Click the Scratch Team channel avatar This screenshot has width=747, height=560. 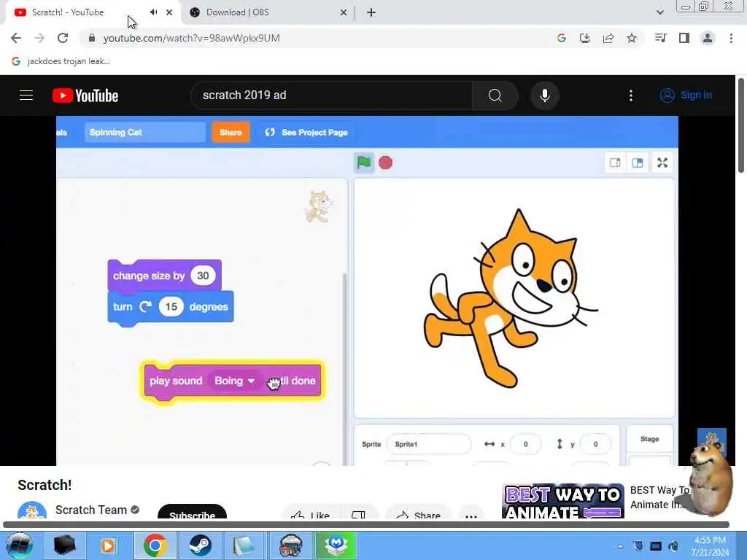(x=32, y=510)
